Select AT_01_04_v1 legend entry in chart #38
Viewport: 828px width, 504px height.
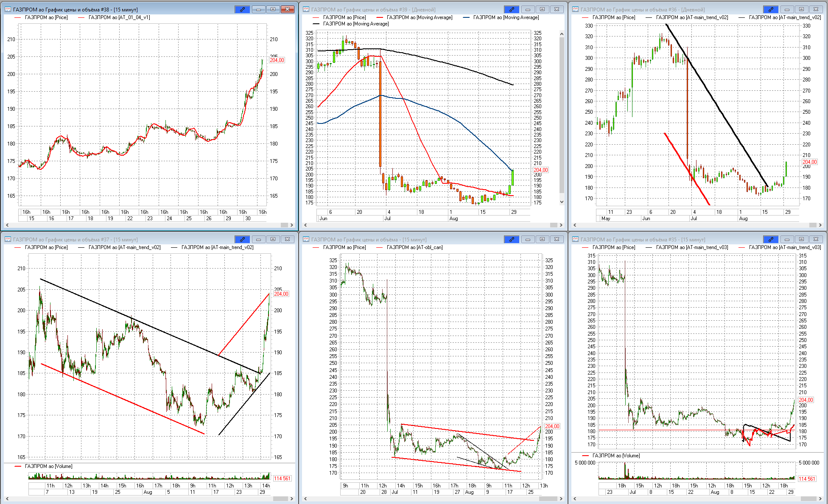click(119, 17)
